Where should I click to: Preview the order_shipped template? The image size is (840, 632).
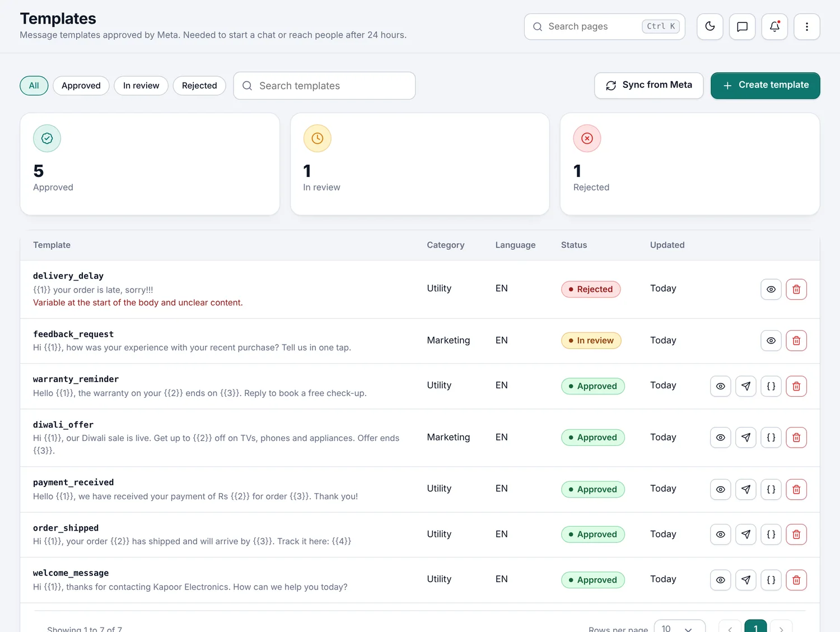point(721,535)
